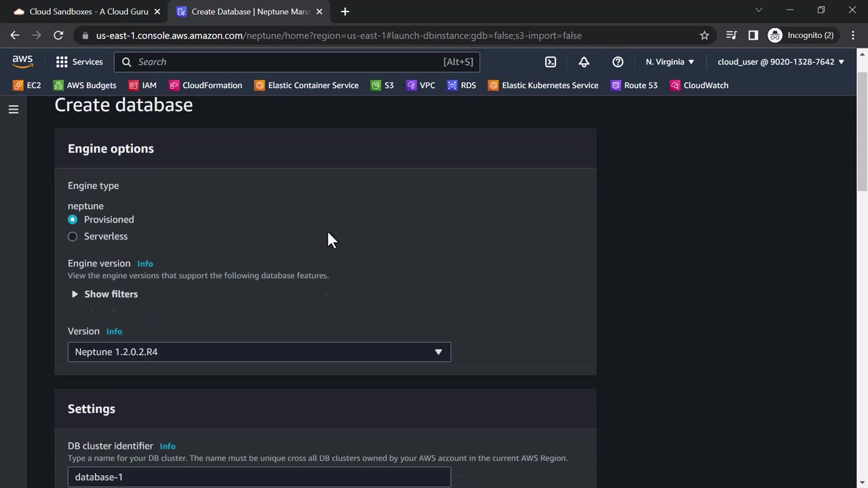The image size is (868, 488).
Task: Expand the Show filters section
Action: pos(104,294)
